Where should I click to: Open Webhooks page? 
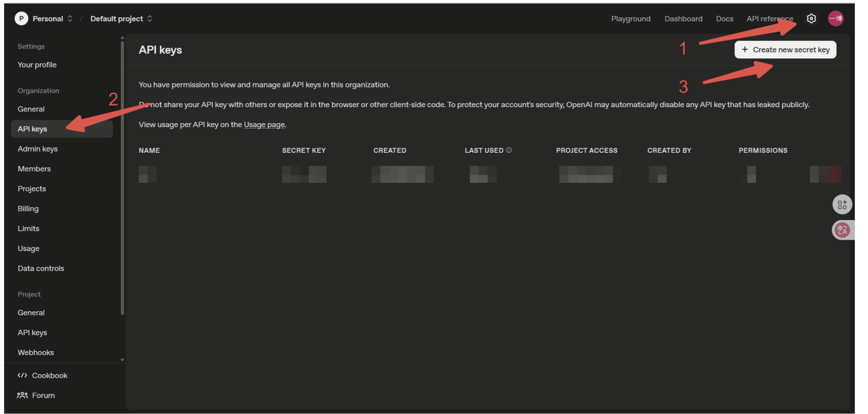pyautogui.click(x=36, y=352)
